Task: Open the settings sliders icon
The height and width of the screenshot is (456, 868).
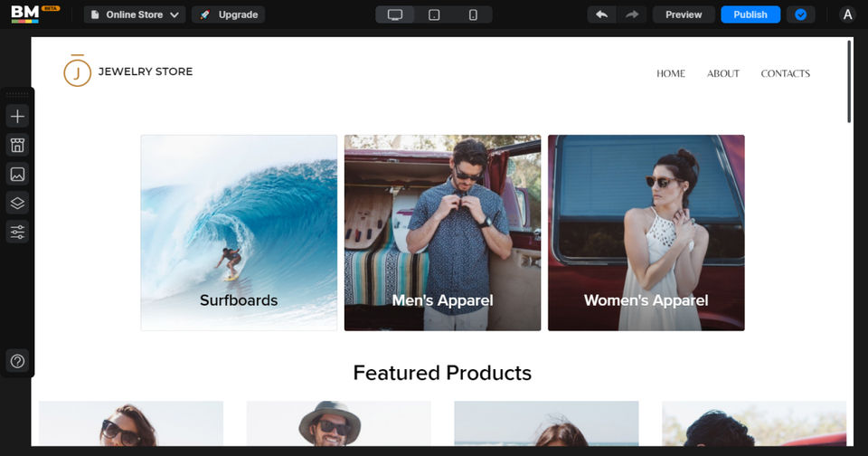Action: 17,232
